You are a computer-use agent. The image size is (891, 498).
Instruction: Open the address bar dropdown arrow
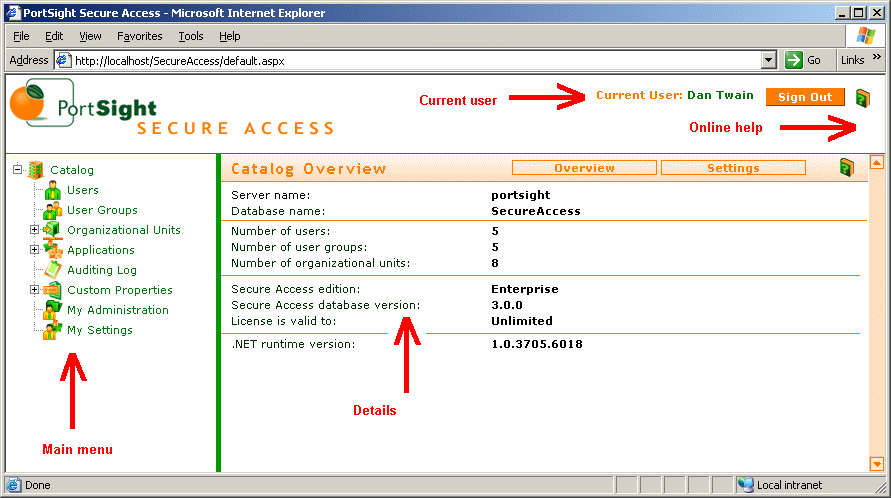tap(769, 60)
